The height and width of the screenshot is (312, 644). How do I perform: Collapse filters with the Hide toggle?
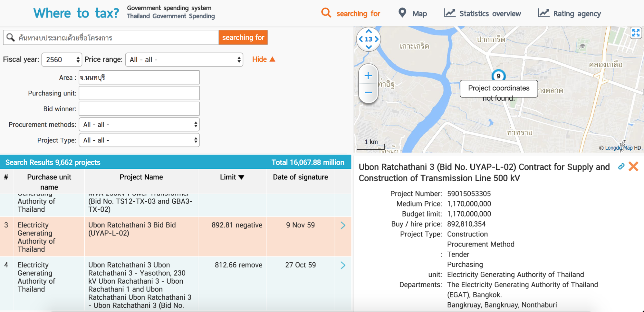click(x=264, y=59)
